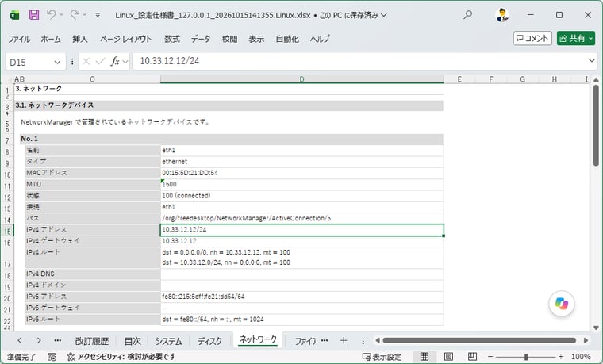Redo the last undone action
Viewport: 603px width, 364px height.
point(75,15)
